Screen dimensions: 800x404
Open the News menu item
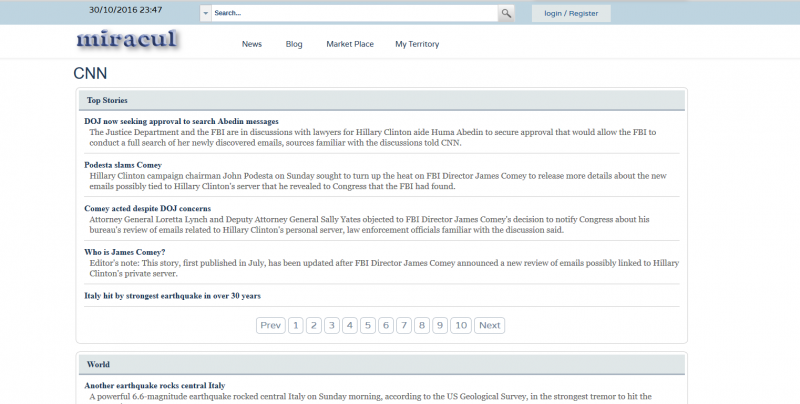pos(252,44)
